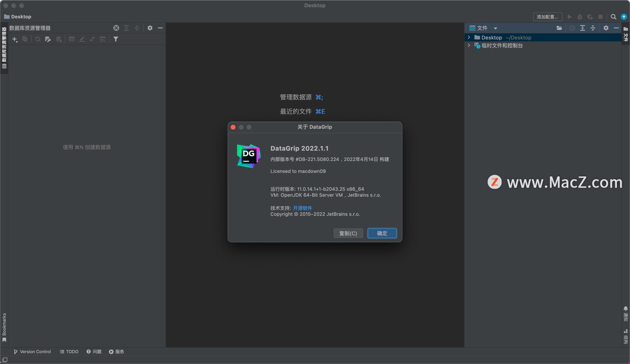The width and height of the screenshot is (630, 364).
Task: Click the Debug bug icon in the main toolbar
Action: [x=580, y=17]
